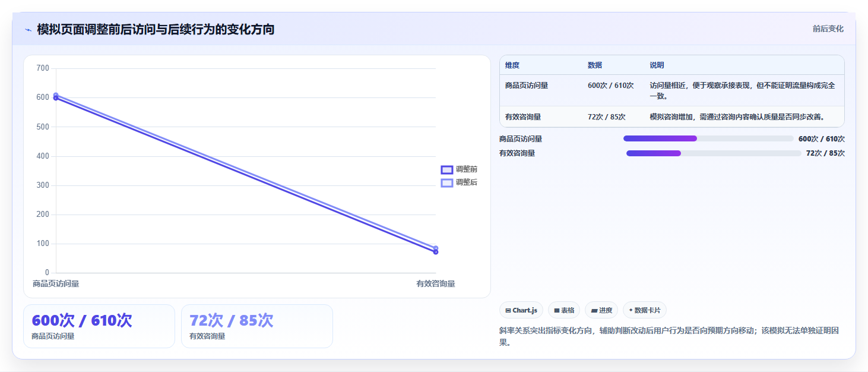Click the 600次 / 610次 value beside progress bar
Screen dimensions: 868x372
[822, 139]
